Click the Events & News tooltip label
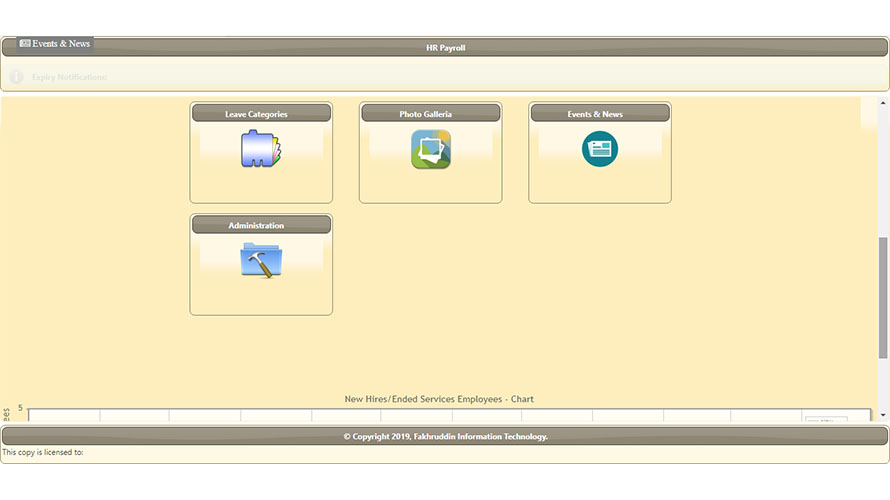This screenshot has width=890, height=500. point(61,44)
